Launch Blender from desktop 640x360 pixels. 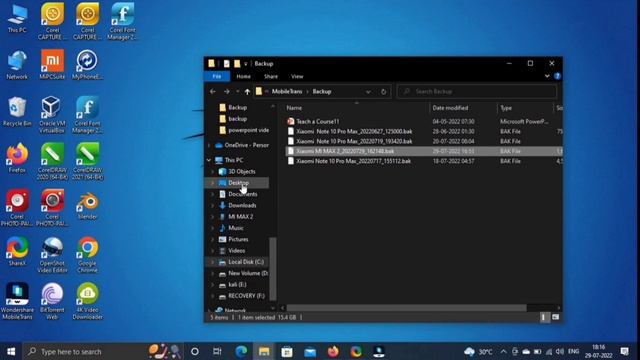[x=87, y=206]
